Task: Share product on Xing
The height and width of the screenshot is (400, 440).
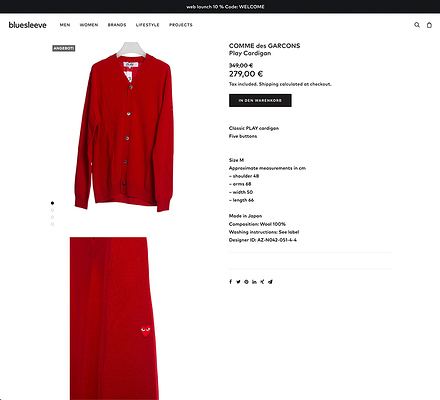Action: 262,282
